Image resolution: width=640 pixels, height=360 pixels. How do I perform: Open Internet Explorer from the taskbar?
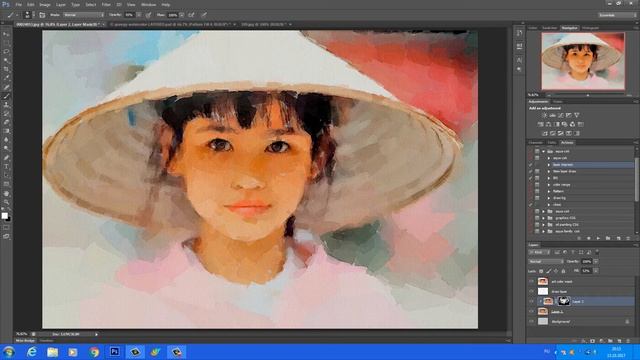31,352
